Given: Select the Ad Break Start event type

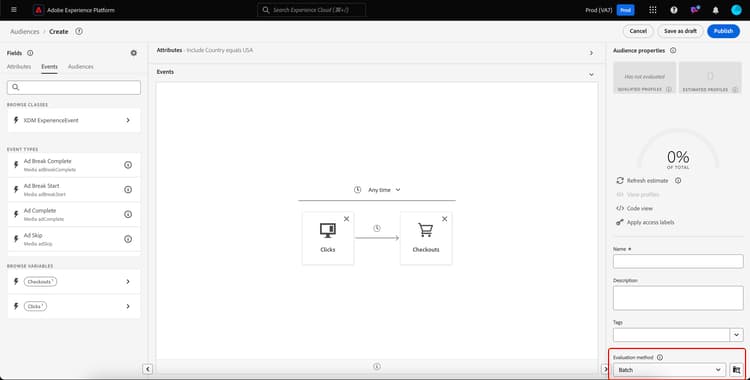Looking at the screenshot, I should pos(74,190).
